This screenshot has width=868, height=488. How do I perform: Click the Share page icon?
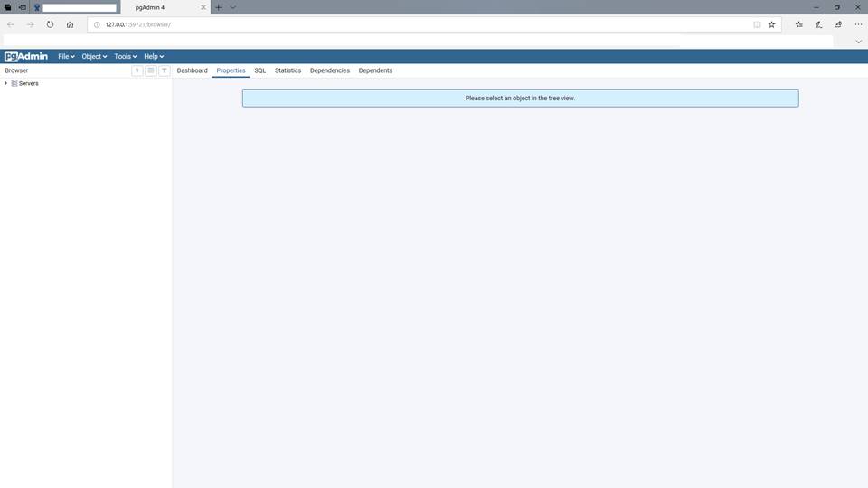pyautogui.click(x=838, y=24)
